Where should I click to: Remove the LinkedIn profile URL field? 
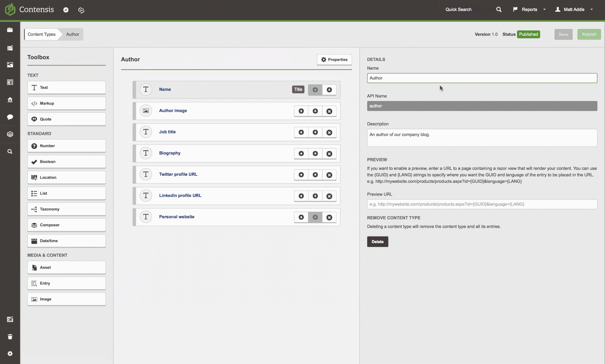click(329, 196)
